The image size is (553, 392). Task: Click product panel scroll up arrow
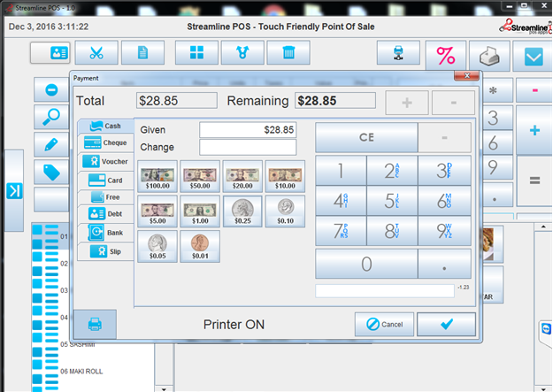tap(543, 227)
